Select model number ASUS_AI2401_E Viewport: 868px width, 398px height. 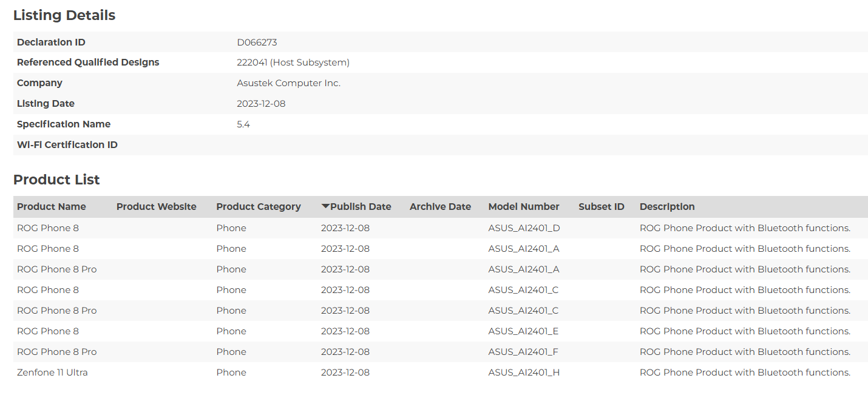(524, 331)
